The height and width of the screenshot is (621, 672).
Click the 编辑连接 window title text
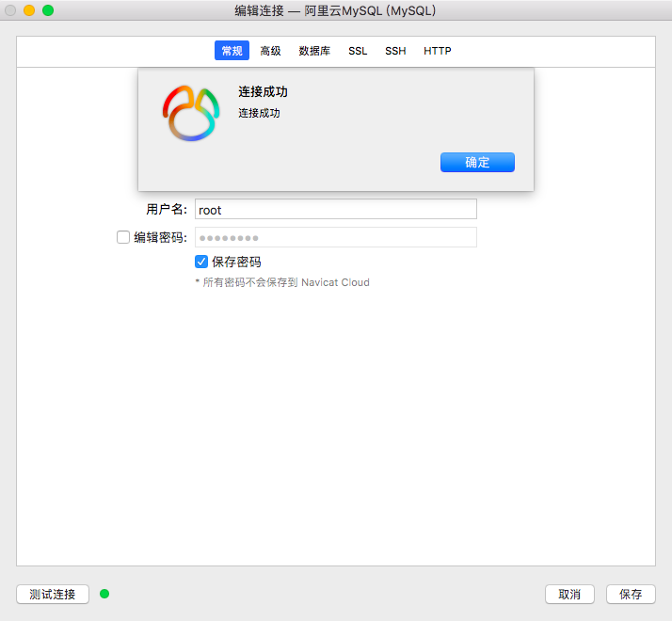335,10
